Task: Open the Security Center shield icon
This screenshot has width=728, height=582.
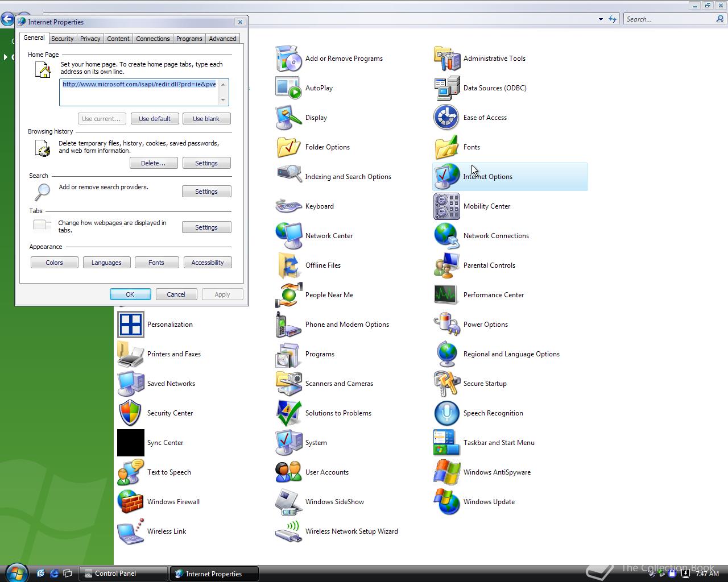Action: (130, 413)
